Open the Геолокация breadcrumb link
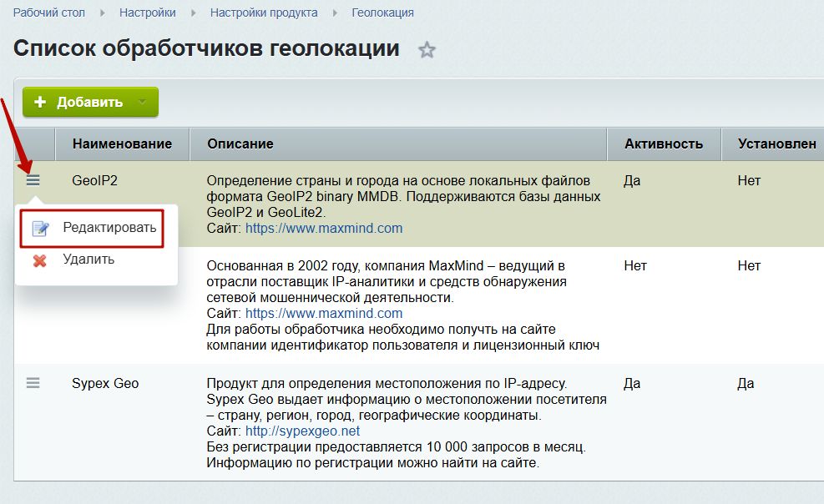 (x=382, y=13)
